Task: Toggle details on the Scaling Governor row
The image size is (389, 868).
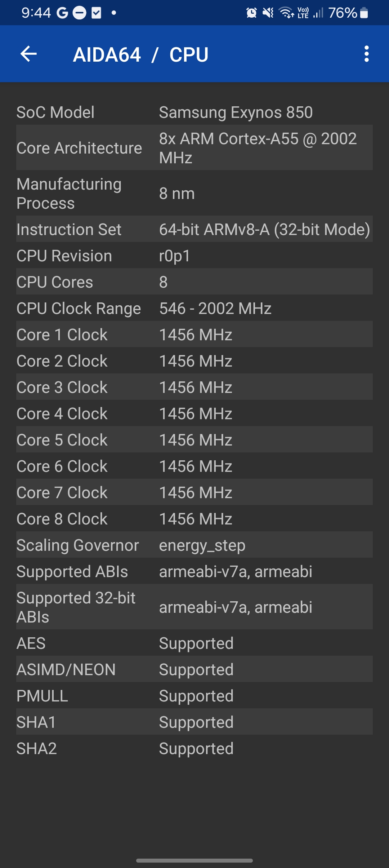Action: click(194, 545)
